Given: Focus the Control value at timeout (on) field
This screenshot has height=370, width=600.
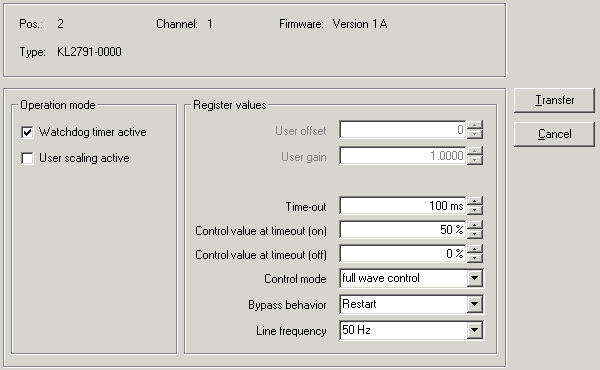Looking at the screenshot, I should pyautogui.click(x=403, y=230).
